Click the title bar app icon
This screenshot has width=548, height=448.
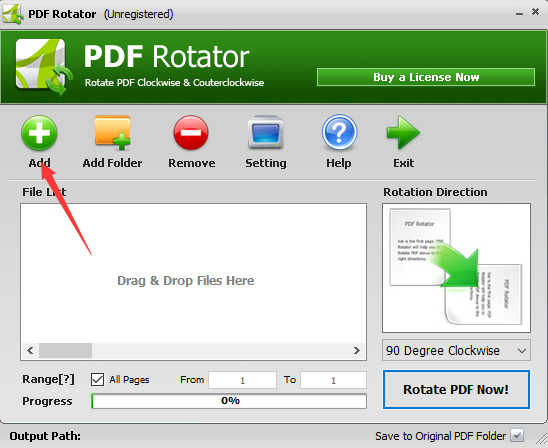point(13,14)
